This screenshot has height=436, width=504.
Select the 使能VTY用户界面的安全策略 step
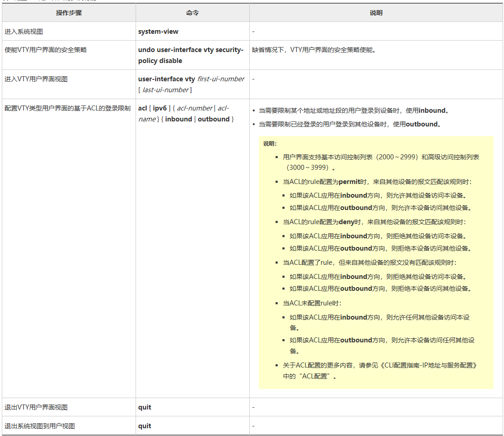[45, 50]
